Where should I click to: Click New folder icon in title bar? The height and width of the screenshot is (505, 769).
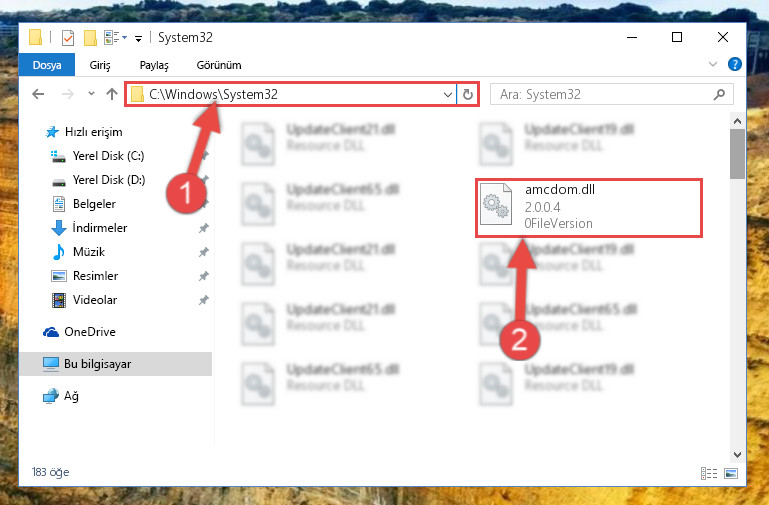(x=90, y=38)
